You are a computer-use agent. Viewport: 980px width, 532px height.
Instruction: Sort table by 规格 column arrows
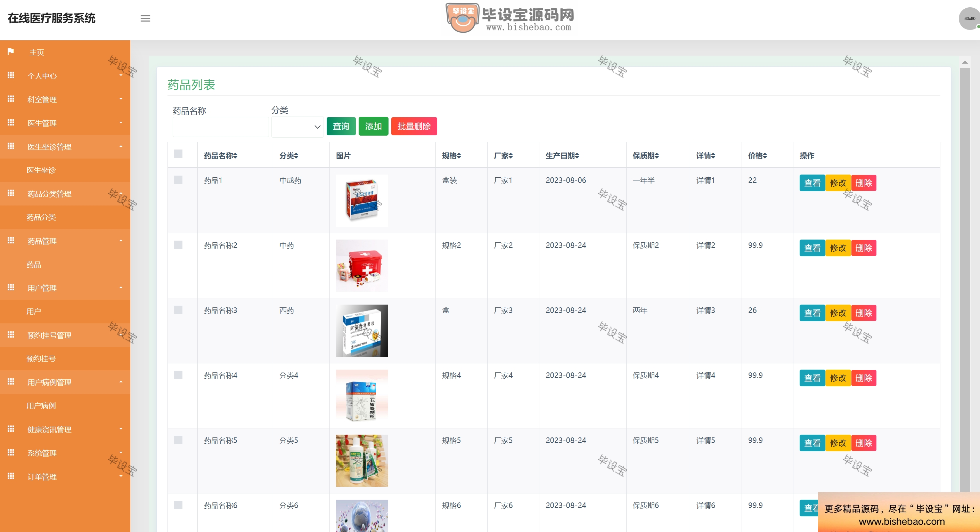459,156
